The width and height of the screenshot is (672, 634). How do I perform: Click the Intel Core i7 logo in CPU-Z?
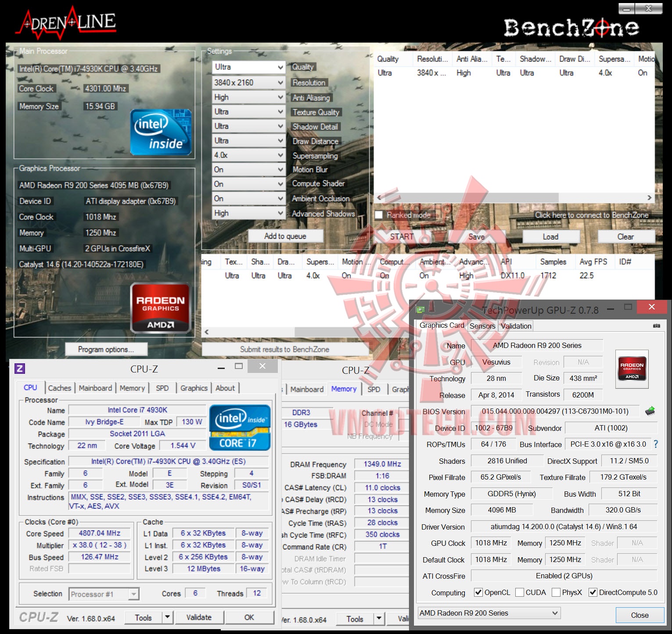tap(240, 428)
